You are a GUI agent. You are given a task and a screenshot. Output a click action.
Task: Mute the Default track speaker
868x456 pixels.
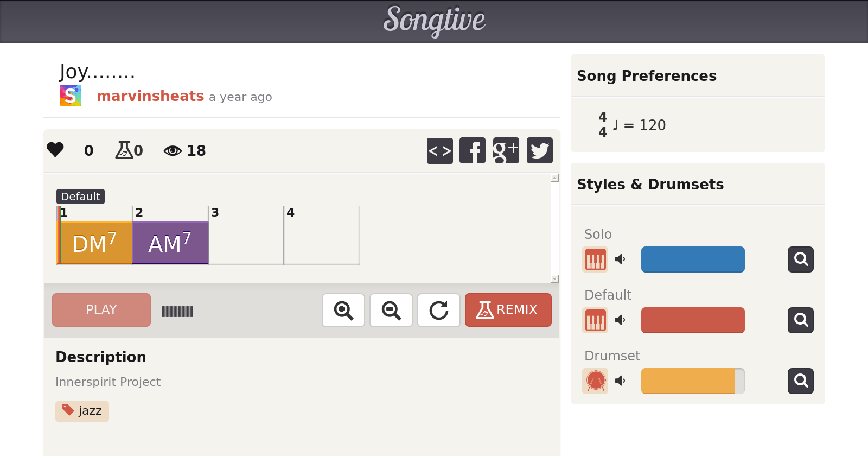click(620, 320)
